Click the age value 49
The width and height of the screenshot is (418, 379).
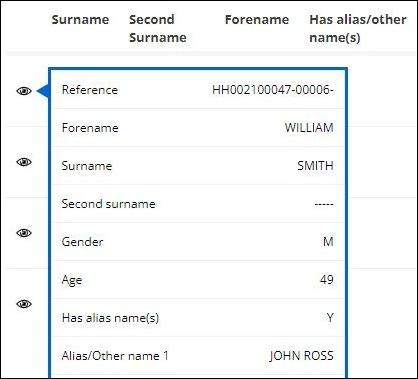(327, 279)
